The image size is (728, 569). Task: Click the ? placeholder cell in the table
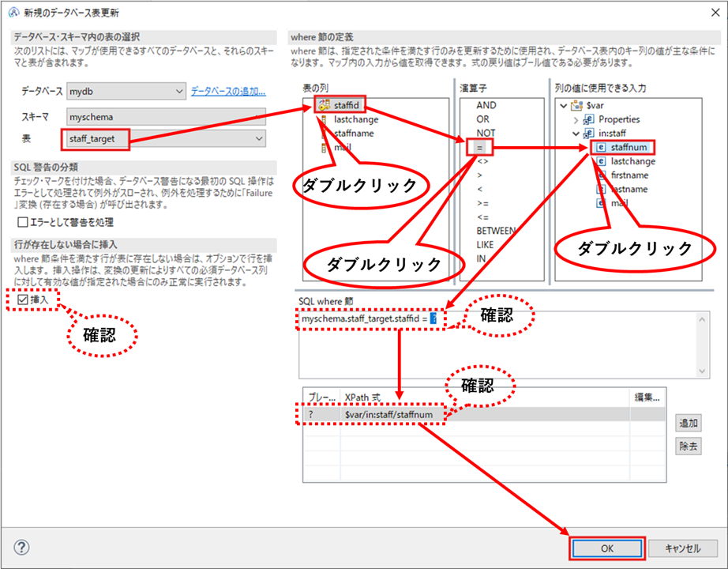[x=321, y=414]
